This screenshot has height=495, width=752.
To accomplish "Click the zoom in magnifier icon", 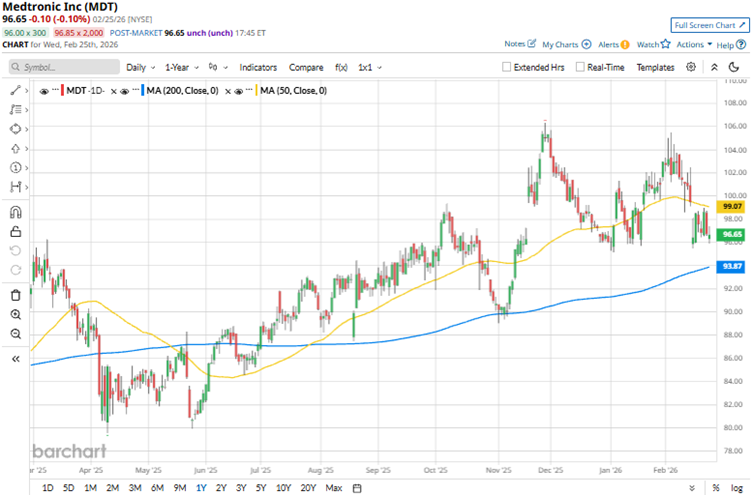I will point(15,314).
